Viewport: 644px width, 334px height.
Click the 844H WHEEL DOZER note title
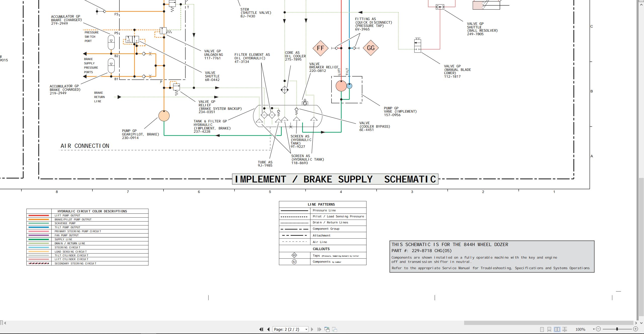pyautogui.click(x=450, y=245)
